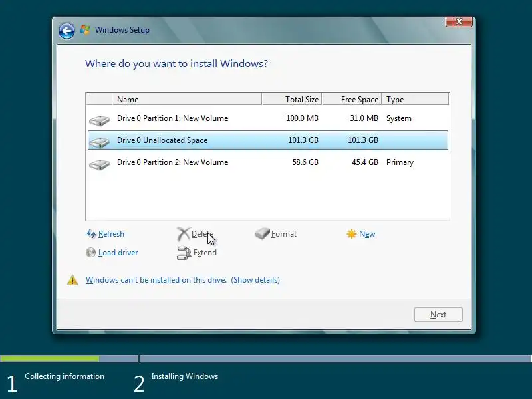Viewport: 532px width, 399px height.
Task: Click the 100.0 MB total size cell
Action: (302, 118)
